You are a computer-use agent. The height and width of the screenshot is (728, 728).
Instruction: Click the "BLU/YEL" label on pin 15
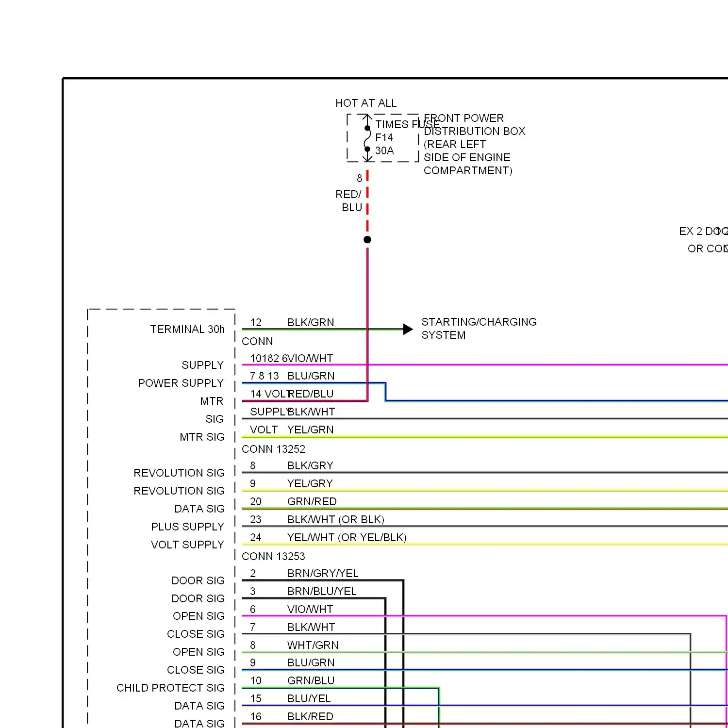(x=309, y=698)
